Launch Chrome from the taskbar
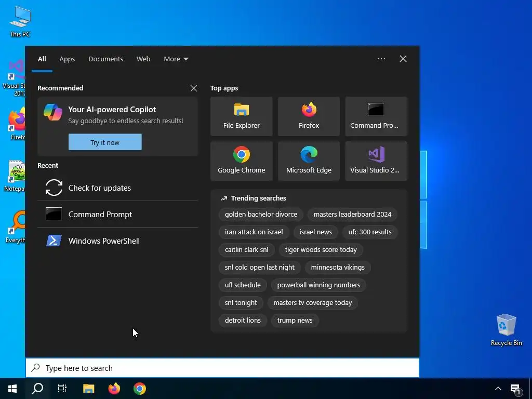Screen dimensions: 532x399 click(139, 389)
